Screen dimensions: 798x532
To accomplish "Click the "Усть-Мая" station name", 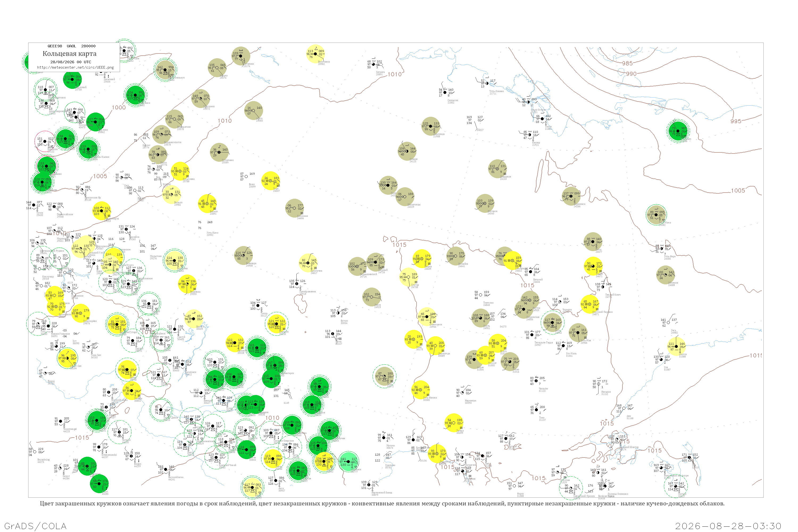I will click(x=586, y=340).
